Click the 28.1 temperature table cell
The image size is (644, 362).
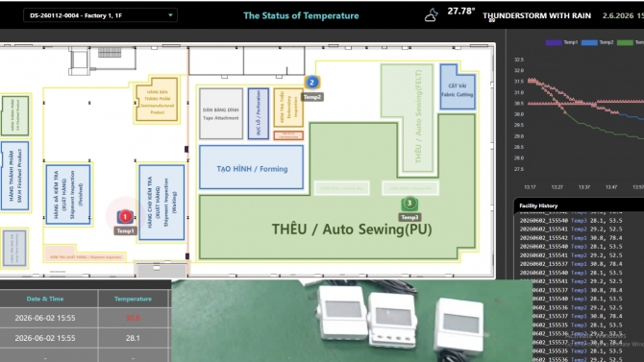tap(133, 338)
